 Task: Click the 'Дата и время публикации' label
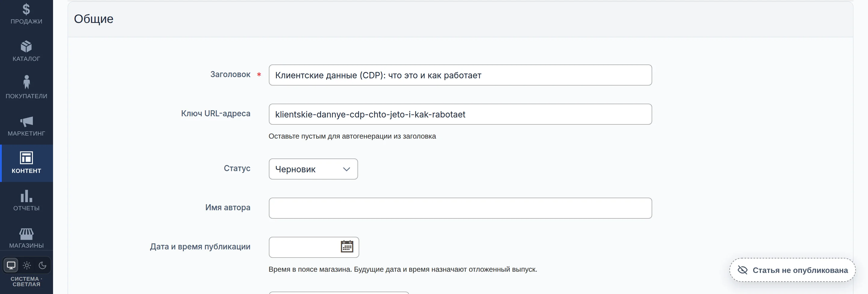(200, 247)
